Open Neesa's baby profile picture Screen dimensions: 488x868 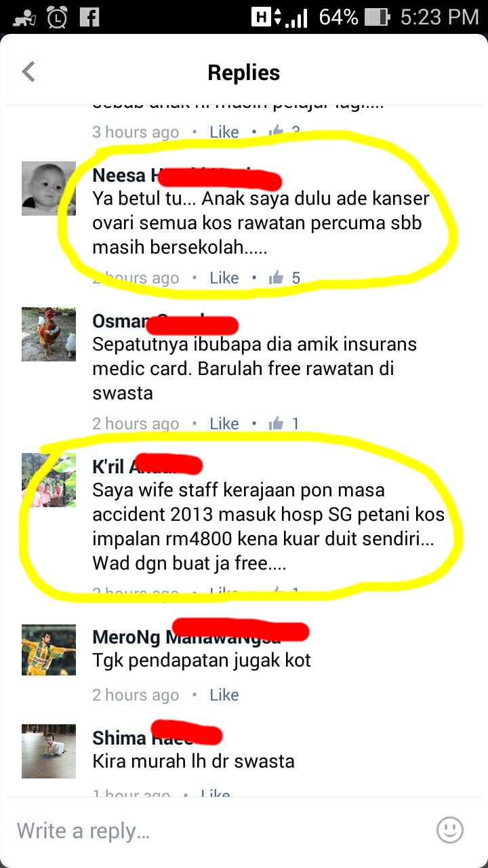pyautogui.click(x=49, y=189)
